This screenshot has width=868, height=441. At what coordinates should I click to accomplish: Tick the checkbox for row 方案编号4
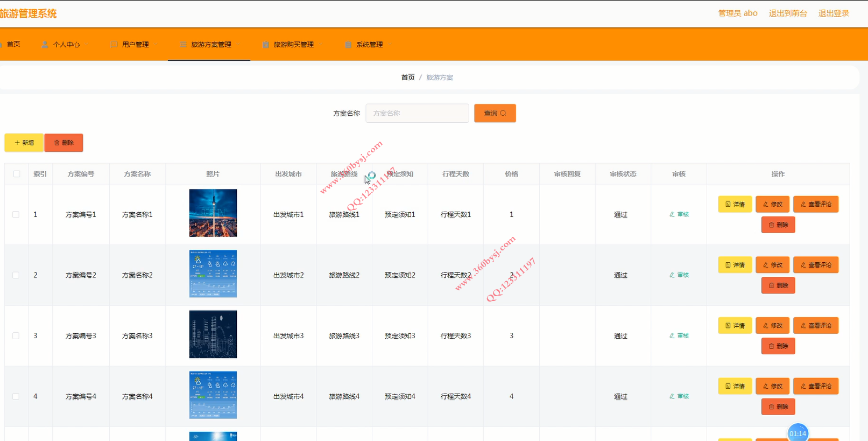pos(16,396)
